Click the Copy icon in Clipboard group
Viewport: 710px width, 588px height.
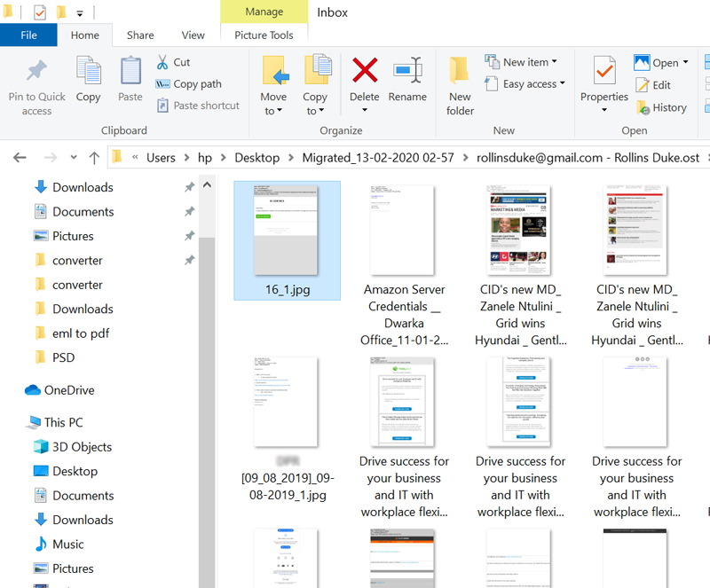[x=88, y=70]
